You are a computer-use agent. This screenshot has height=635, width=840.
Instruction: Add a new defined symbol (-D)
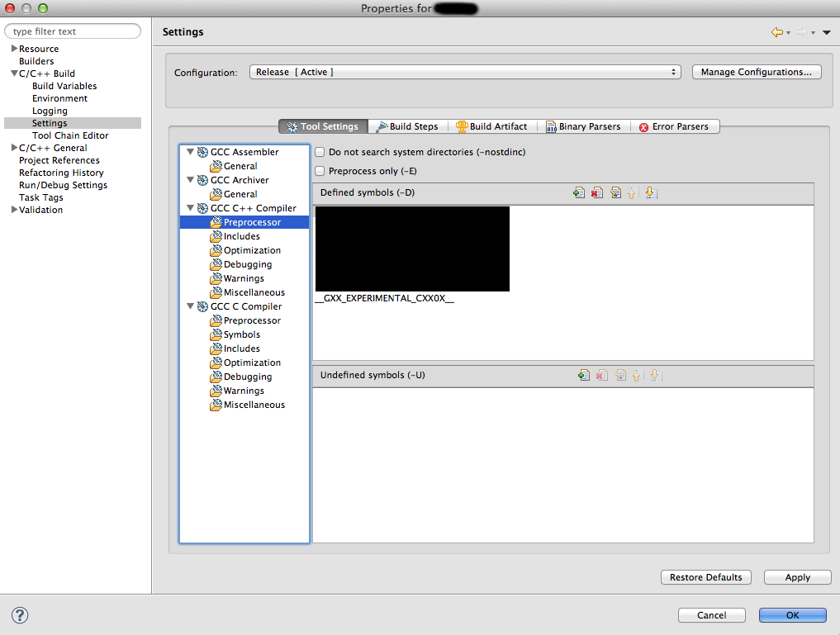[579, 192]
